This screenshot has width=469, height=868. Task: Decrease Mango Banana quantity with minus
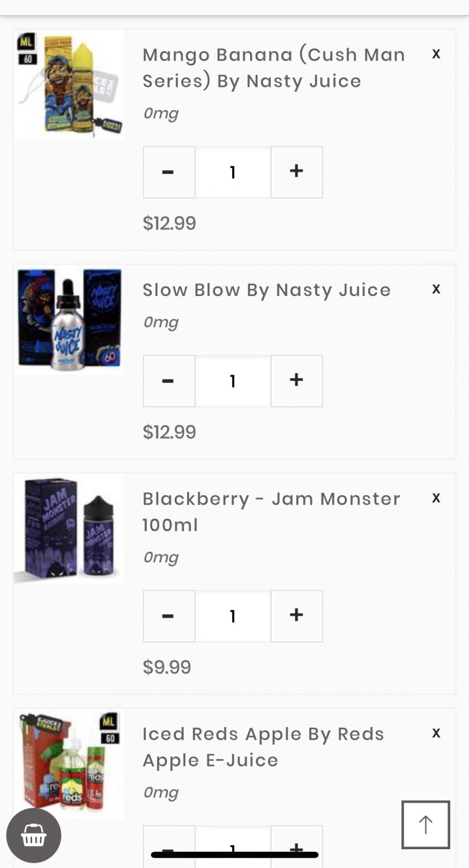168,172
